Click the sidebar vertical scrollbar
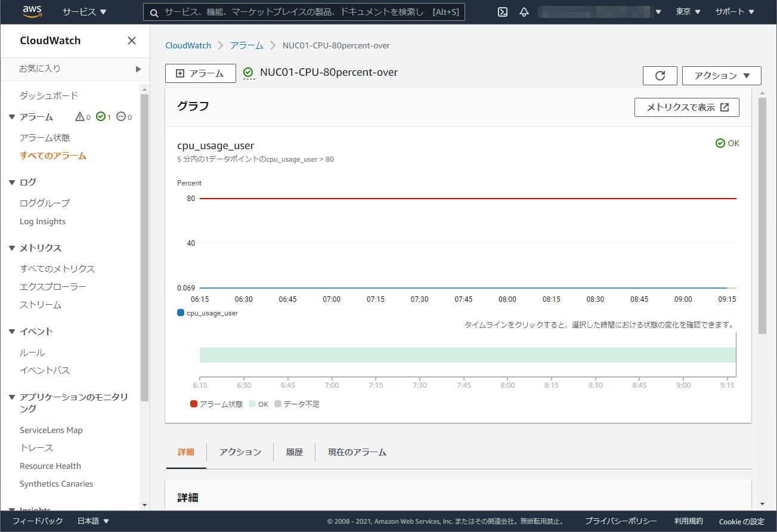 click(x=144, y=248)
